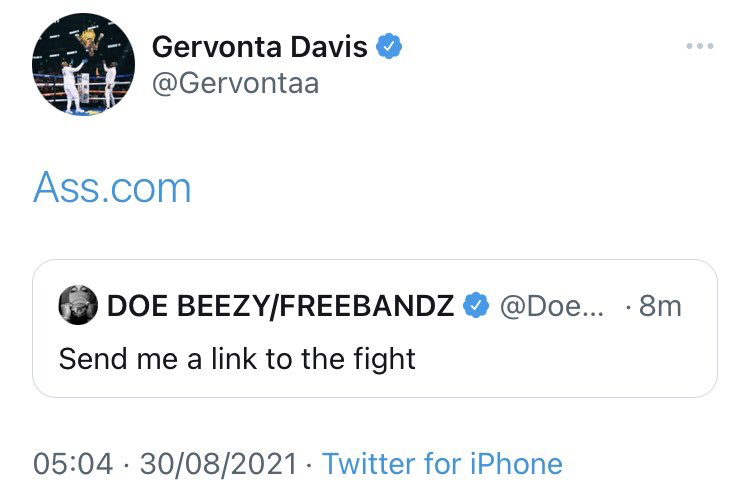The image size is (750, 497).
Task: Tap DOE BEEZY's small avatar in quoted tweet
Action: [x=79, y=305]
